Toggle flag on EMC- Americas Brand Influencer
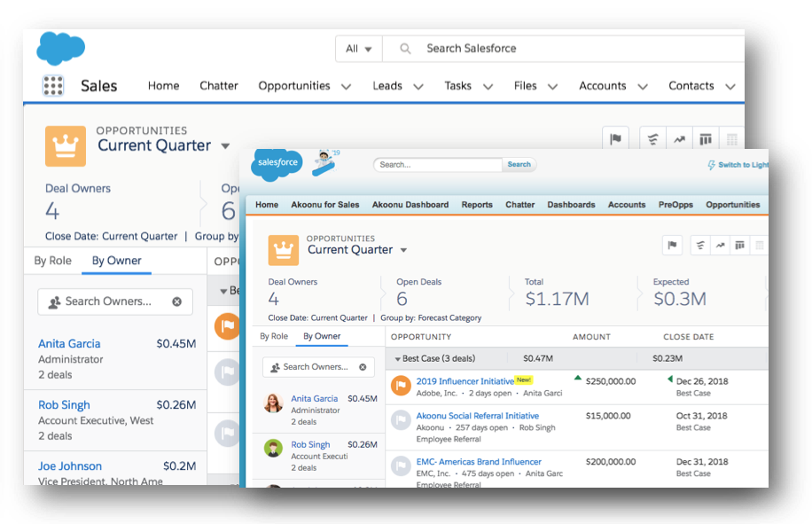 pyautogui.click(x=401, y=466)
